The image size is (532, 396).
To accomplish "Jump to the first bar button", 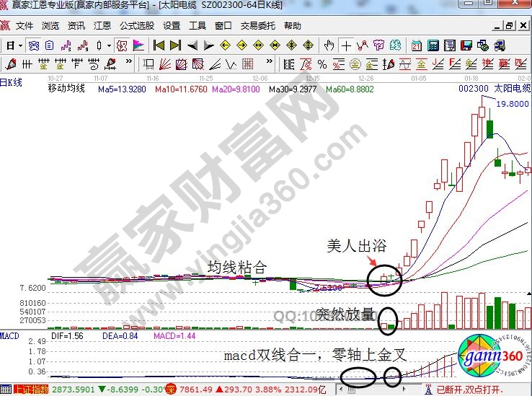I will tap(159, 45).
